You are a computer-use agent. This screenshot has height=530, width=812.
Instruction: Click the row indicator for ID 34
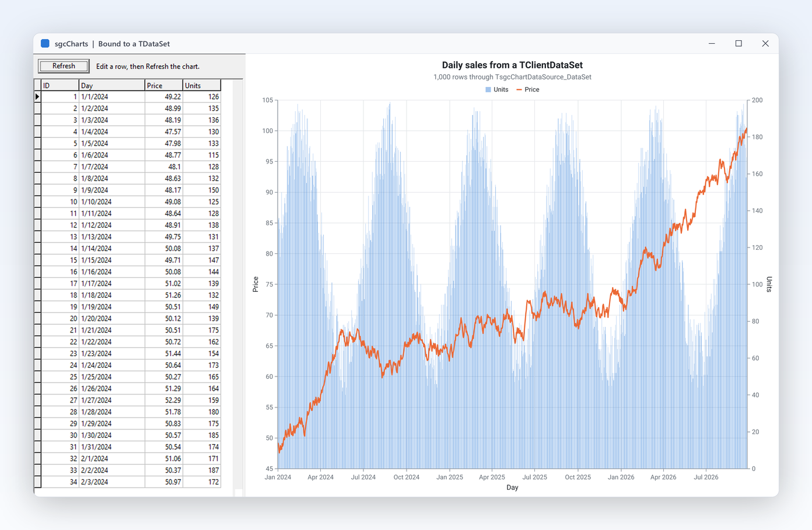click(37, 482)
